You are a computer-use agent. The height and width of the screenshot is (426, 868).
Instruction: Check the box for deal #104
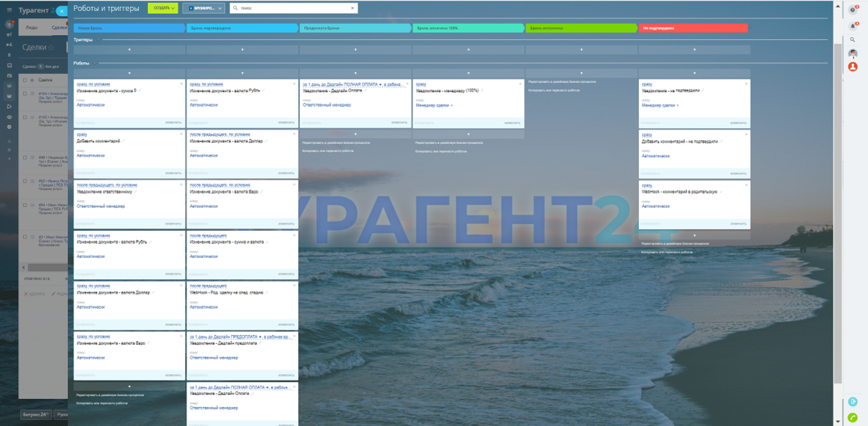(x=25, y=94)
